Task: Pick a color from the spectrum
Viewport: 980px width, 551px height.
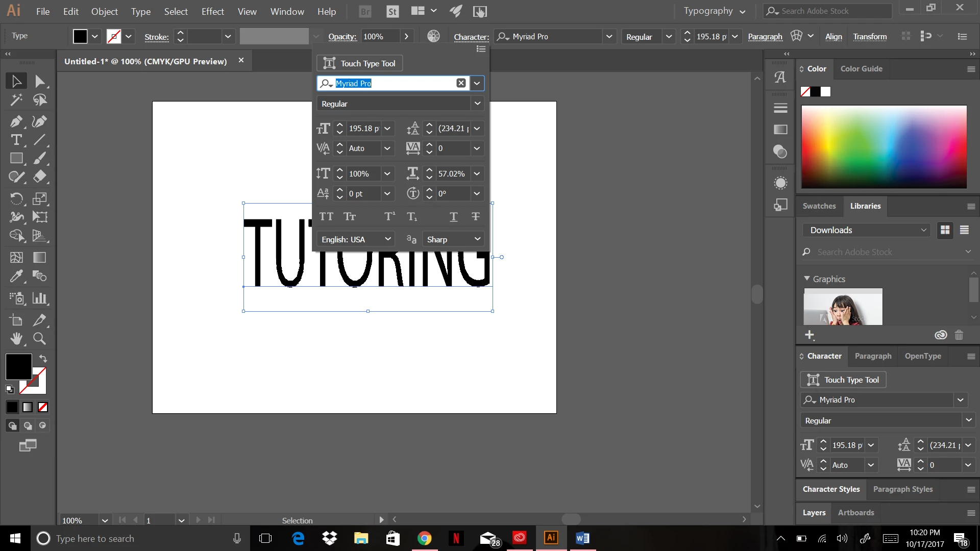Action: (x=884, y=146)
